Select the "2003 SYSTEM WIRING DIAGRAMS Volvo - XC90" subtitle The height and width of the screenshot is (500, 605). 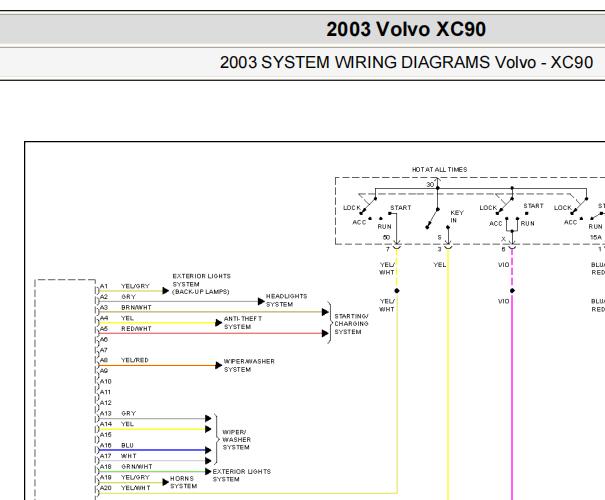coord(406,62)
